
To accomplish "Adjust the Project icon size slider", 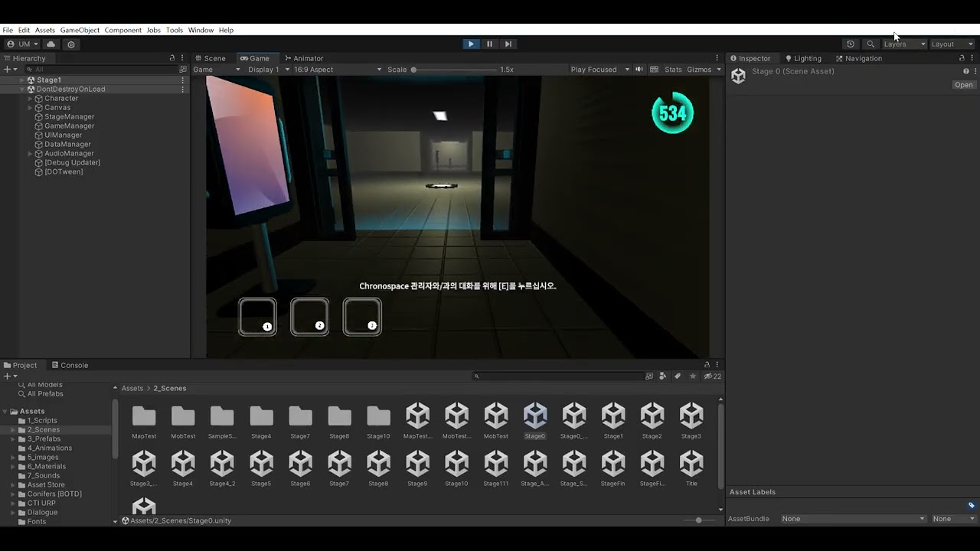I will click(x=698, y=520).
